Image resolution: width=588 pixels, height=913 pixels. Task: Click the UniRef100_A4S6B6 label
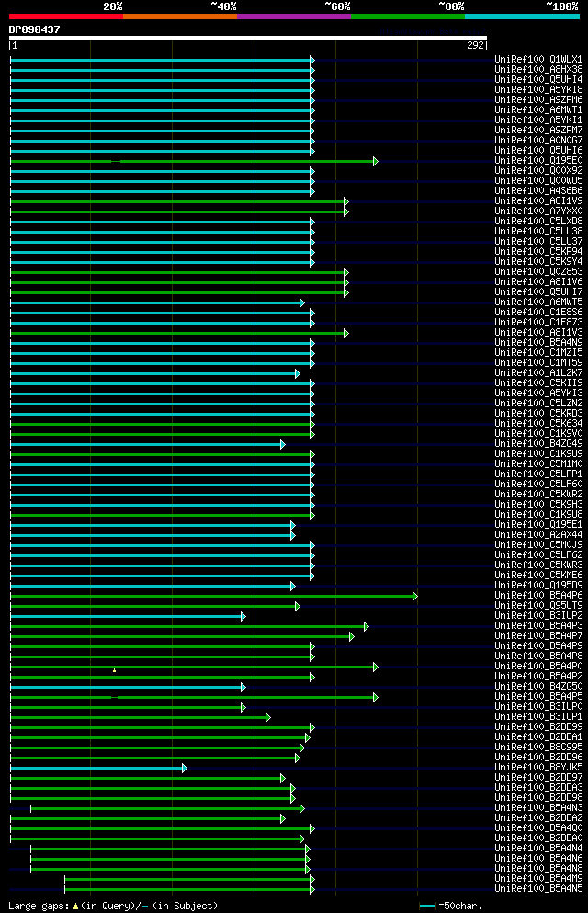coord(538,191)
